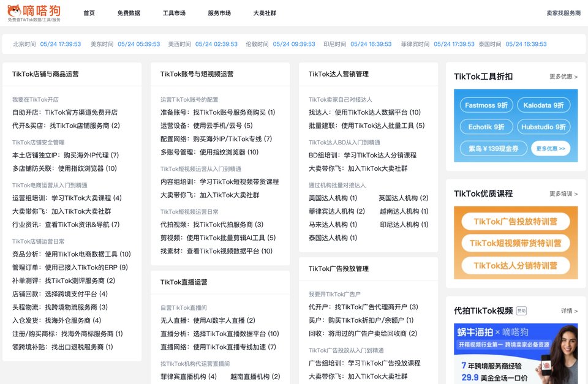The height and width of the screenshot is (384, 588).
Task: Open 泰国达人机构 (1)
Action: click(333, 238)
